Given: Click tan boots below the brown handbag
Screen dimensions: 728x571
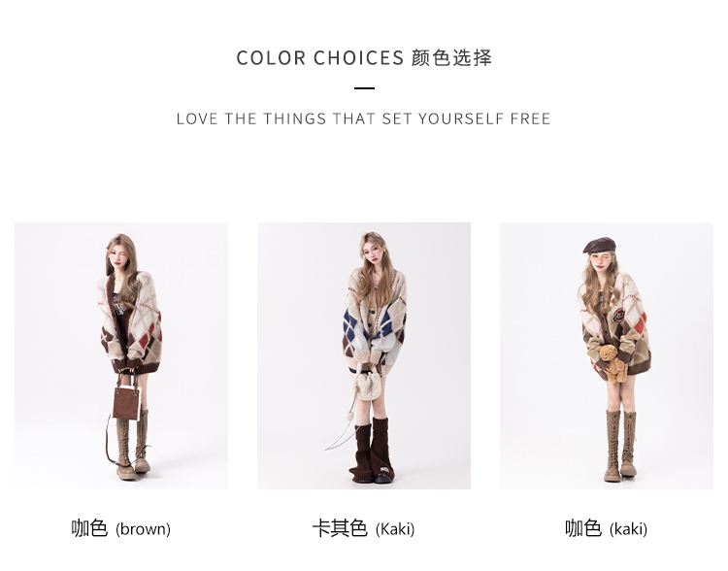Looking at the screenshot, I should pos(134,445).
